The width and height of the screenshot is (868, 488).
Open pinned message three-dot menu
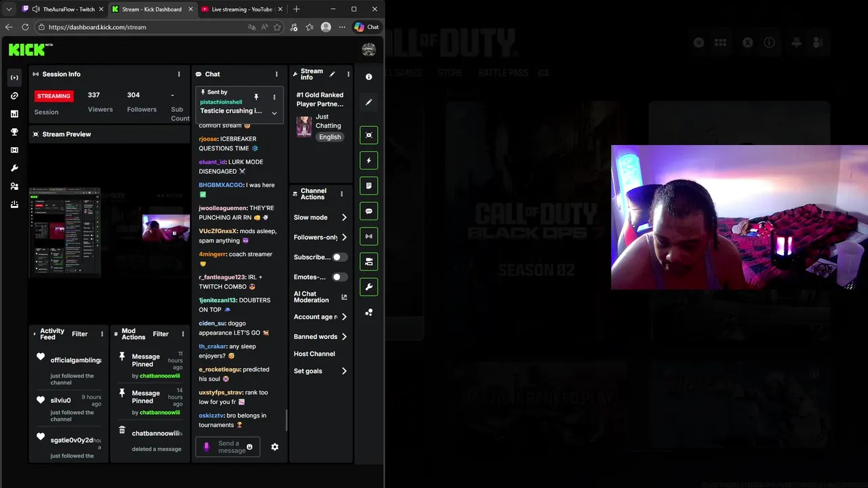[x=274, y=97]
